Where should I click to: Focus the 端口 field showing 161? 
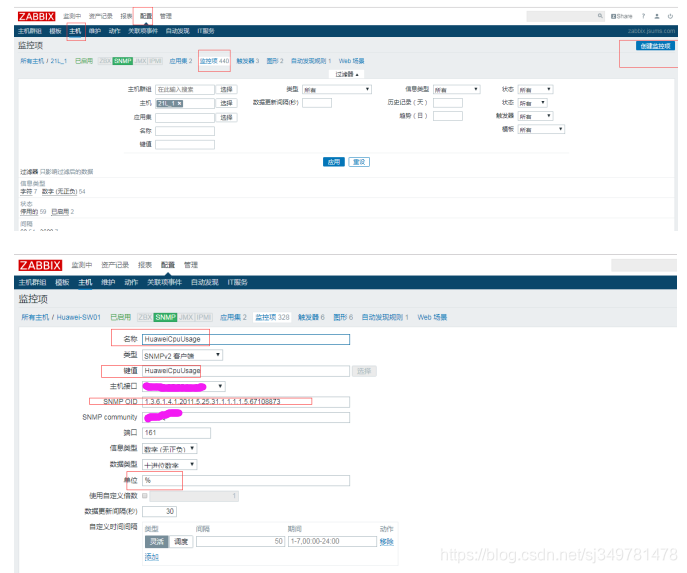click(176, 433)
